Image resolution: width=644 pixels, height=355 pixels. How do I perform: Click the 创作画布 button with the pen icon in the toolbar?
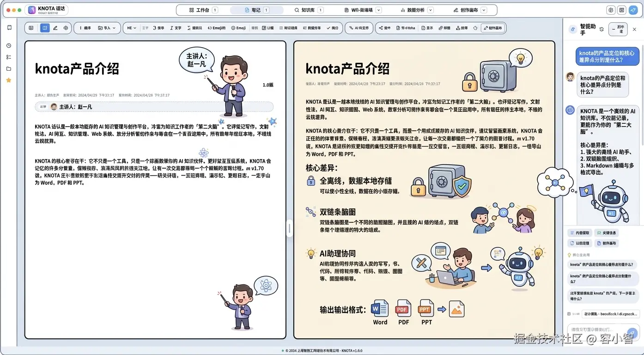[493, 28]
